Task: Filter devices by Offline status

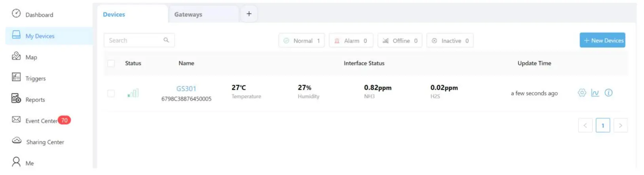Action: coord(400,40)
